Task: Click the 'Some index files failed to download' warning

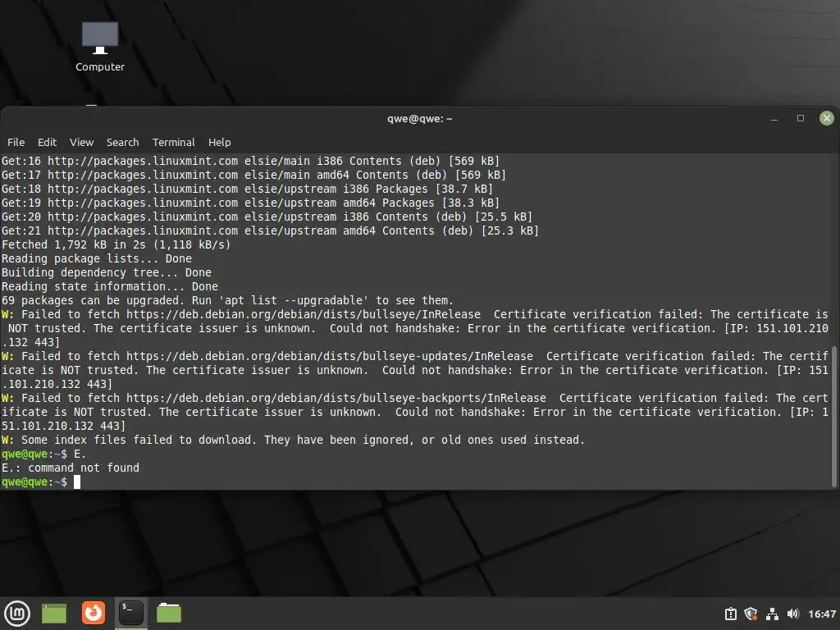Action: (x=293, y=440)
